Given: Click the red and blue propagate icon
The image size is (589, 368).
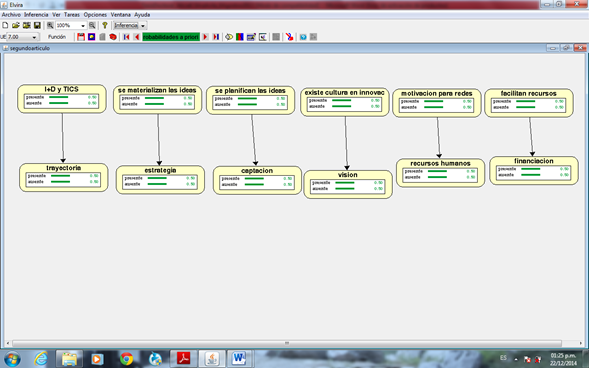Looking at the screenshot, I should (x=289, y=37).
